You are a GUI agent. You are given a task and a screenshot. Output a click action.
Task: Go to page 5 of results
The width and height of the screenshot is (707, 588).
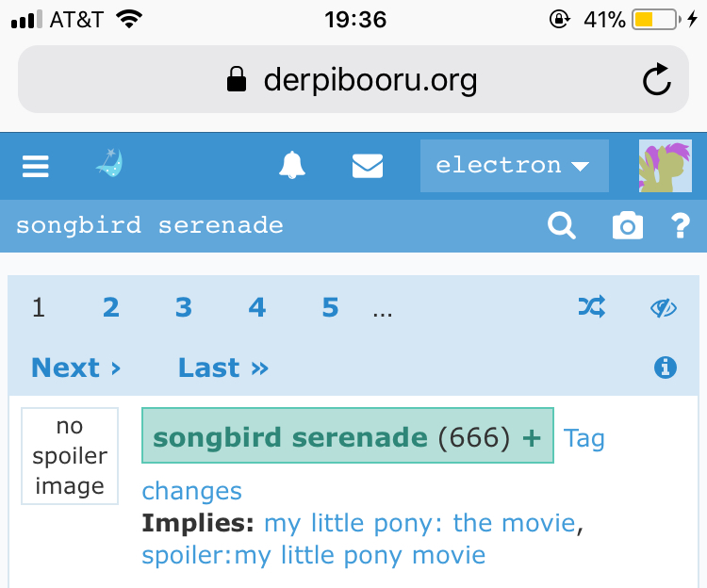(x=330, y=308)
